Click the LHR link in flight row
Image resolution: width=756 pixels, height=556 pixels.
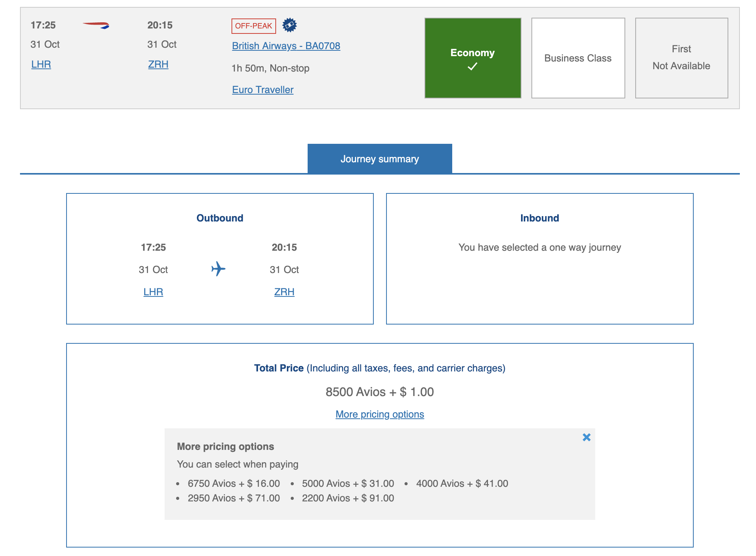(41, 64)
